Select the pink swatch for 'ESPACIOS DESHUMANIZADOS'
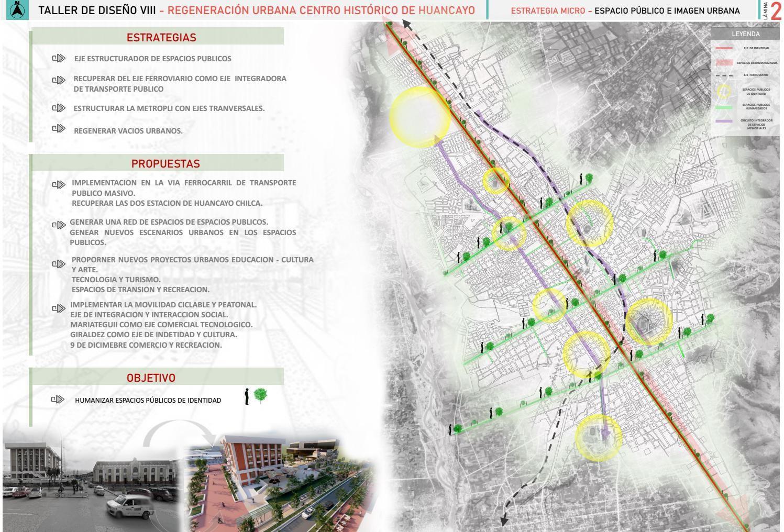 [724, 62]
